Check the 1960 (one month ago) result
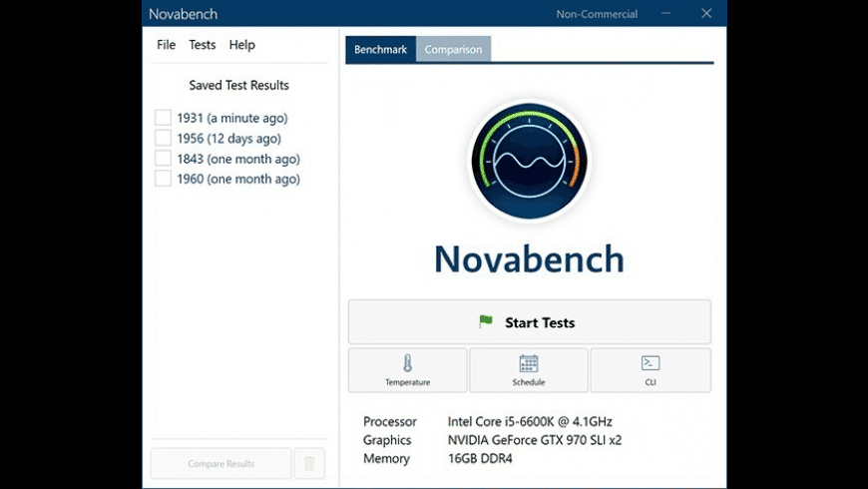This screenshot has width=868, height=489. 163,179
